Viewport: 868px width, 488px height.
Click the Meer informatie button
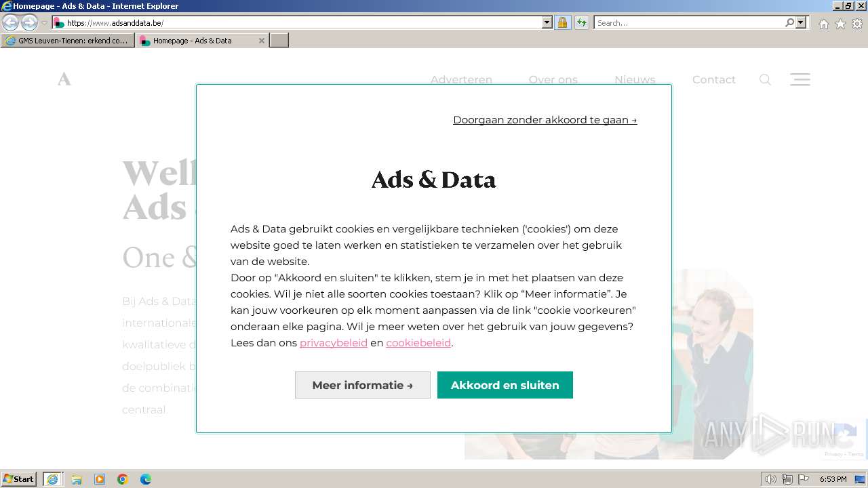[x=363, y=385]
